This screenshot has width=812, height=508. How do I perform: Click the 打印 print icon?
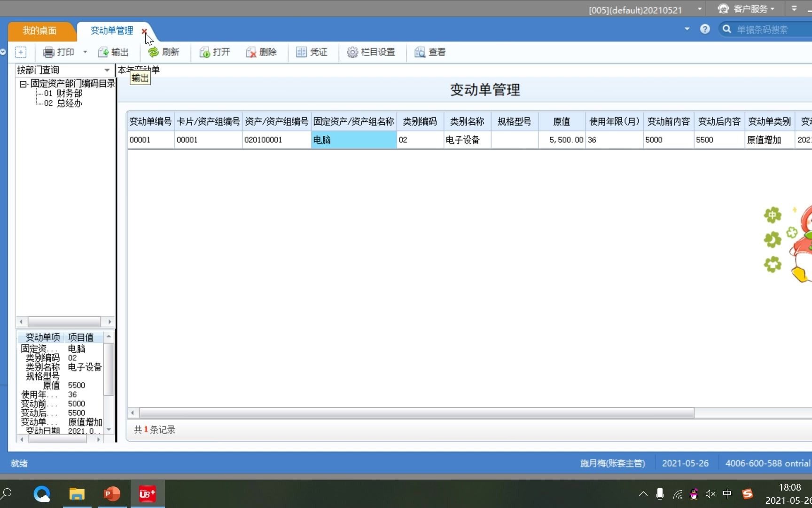point(48,52)
